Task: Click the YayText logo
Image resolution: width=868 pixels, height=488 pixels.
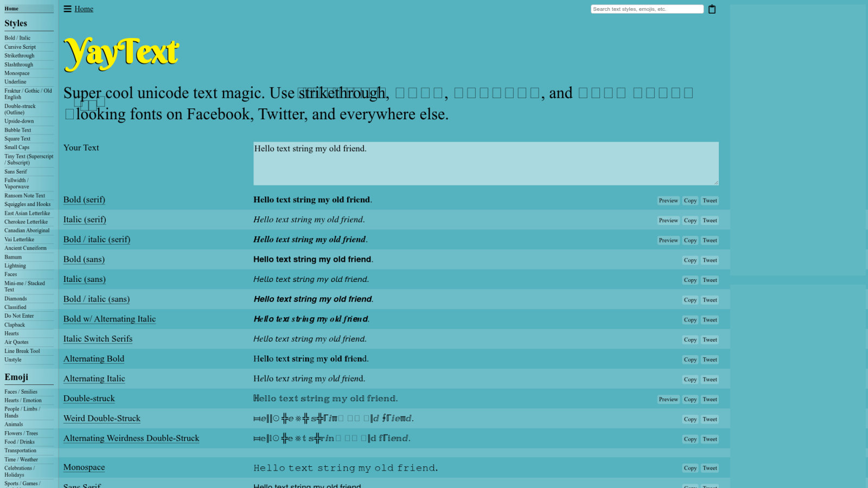Action: (121, 54)
